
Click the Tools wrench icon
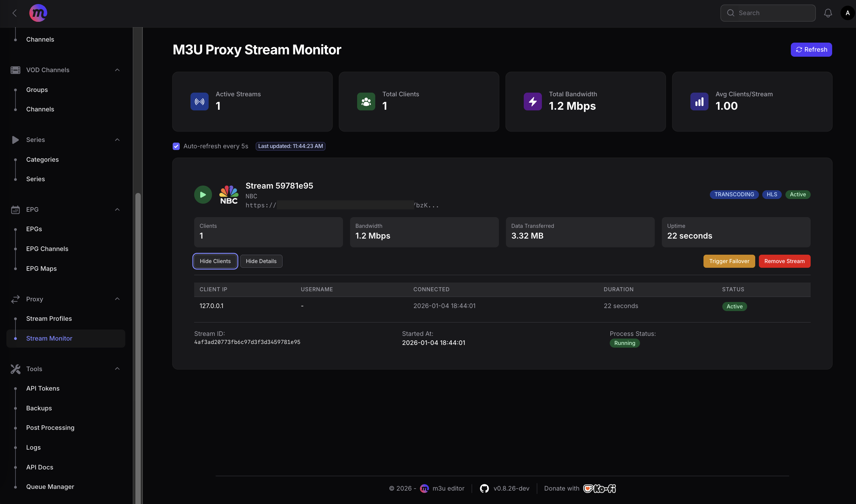pyautogui.click(x=15, y=369)
